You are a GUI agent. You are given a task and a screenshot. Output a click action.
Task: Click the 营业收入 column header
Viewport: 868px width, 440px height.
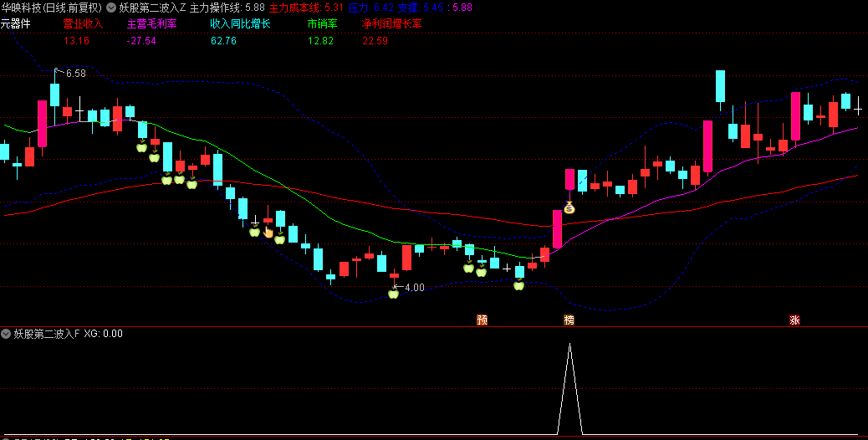pyautogui.click(x=83, y=24)
